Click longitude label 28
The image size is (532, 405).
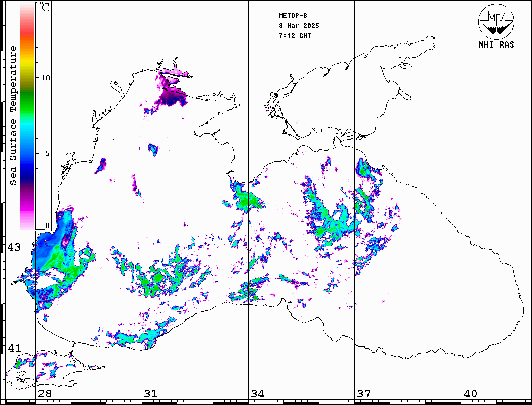click(x=45, y=394)
